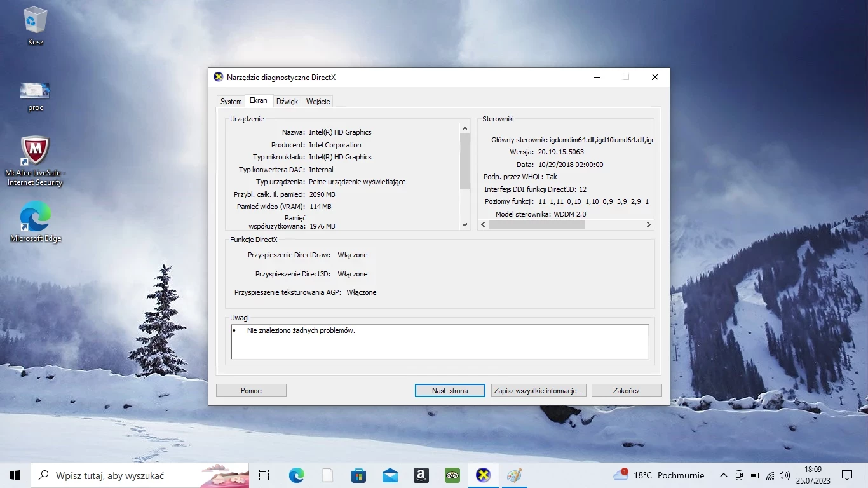Open the Mail app in taskbar
The width and height of the screenshot is (868, 488).
click(390, 475)
